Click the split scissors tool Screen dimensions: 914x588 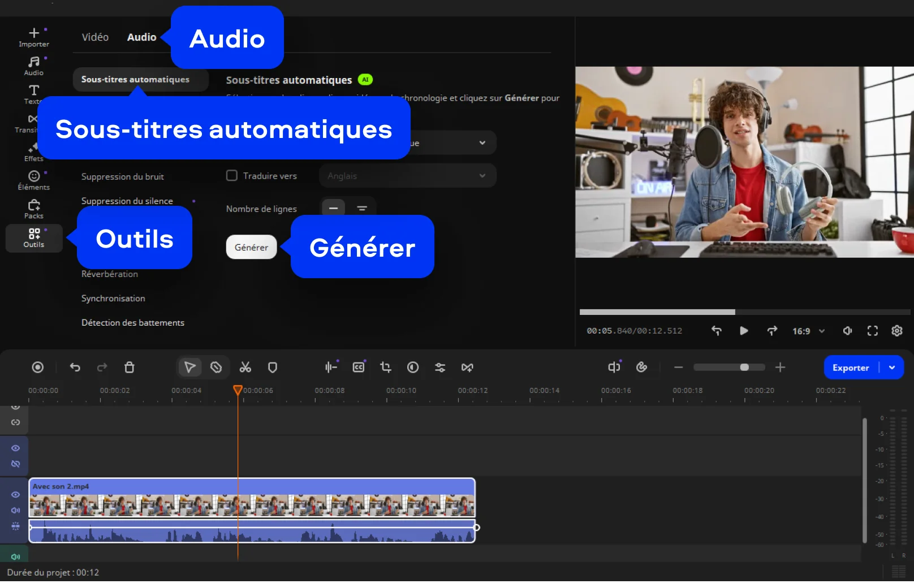click(x=245, y=367)
